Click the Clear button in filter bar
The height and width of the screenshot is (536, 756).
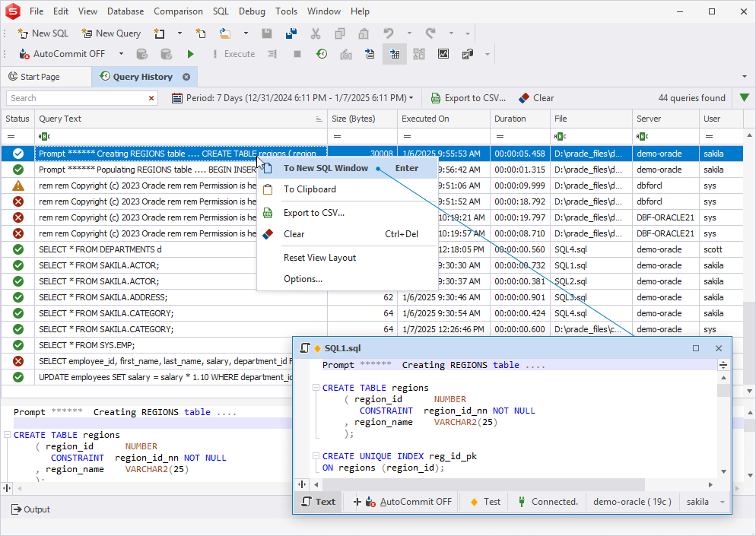536,98
